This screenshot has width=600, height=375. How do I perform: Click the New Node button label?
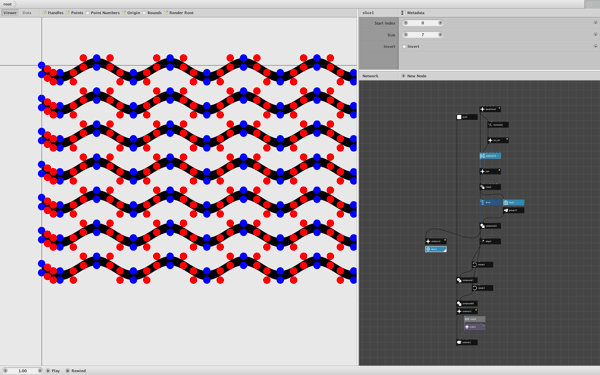coord(417,76)
